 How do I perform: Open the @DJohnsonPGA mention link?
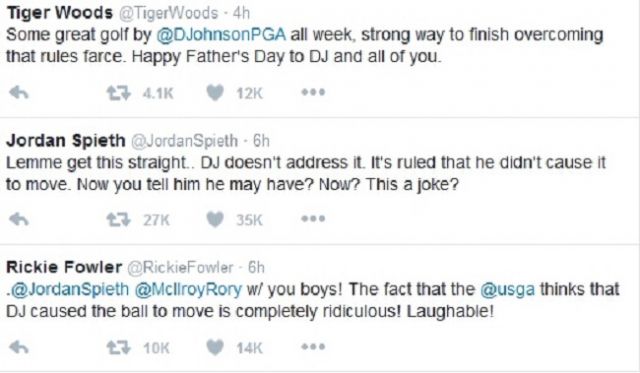221,34
